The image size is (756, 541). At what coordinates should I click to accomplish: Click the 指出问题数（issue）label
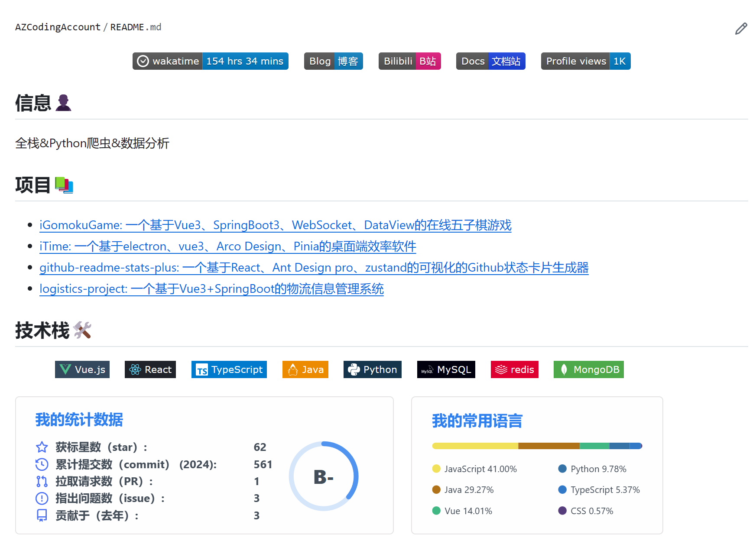pos(110,499)
